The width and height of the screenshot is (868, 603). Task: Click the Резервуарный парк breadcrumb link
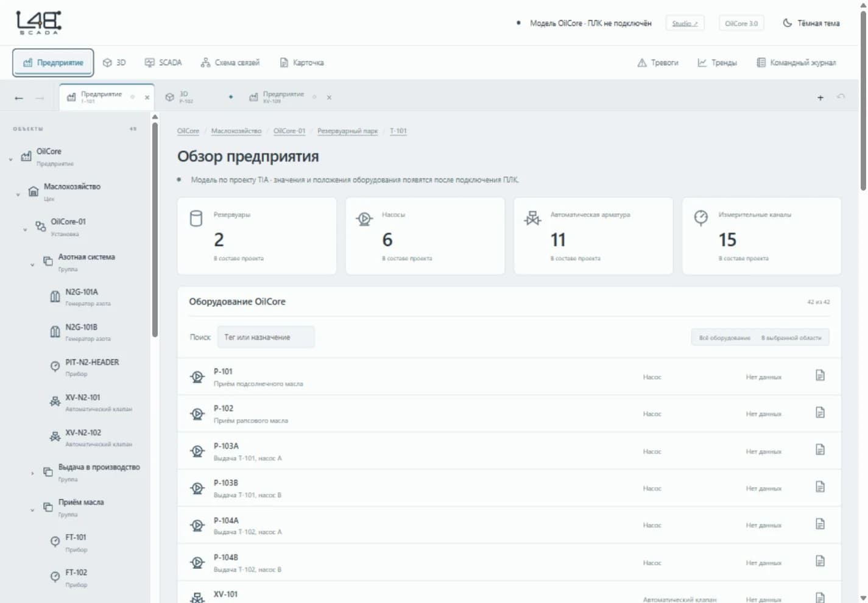point(347,131)
